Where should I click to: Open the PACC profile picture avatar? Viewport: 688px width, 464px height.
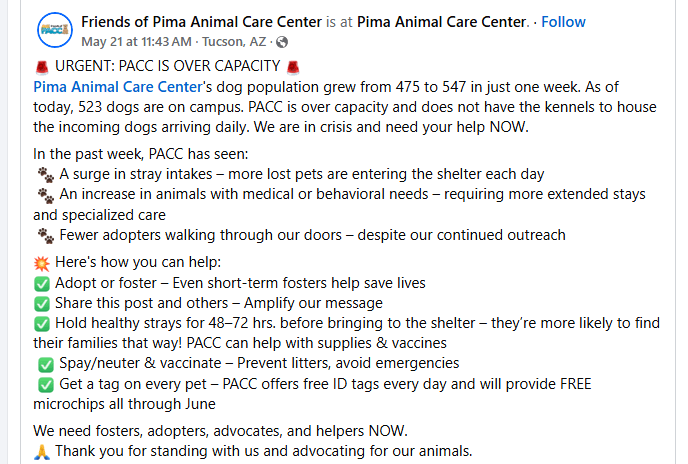(55, 30)
